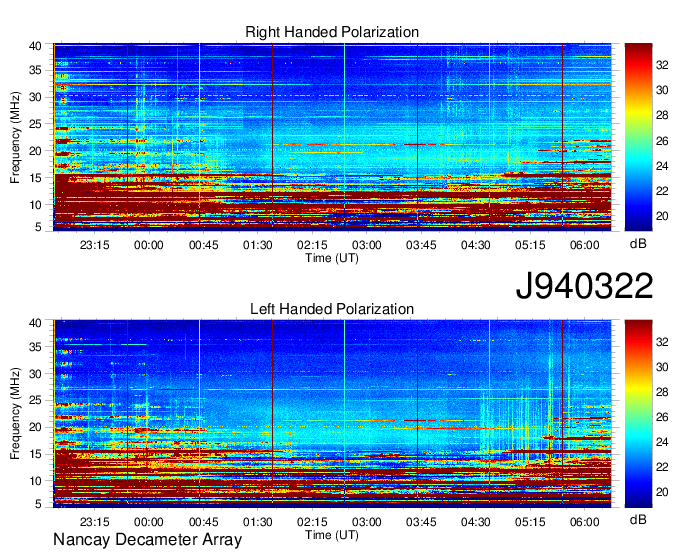Image resolution: width=680 pixels, height=552 pixels.
Task: Click the dB unit label under the Left Handed colorbar
Action: [638, 520]
